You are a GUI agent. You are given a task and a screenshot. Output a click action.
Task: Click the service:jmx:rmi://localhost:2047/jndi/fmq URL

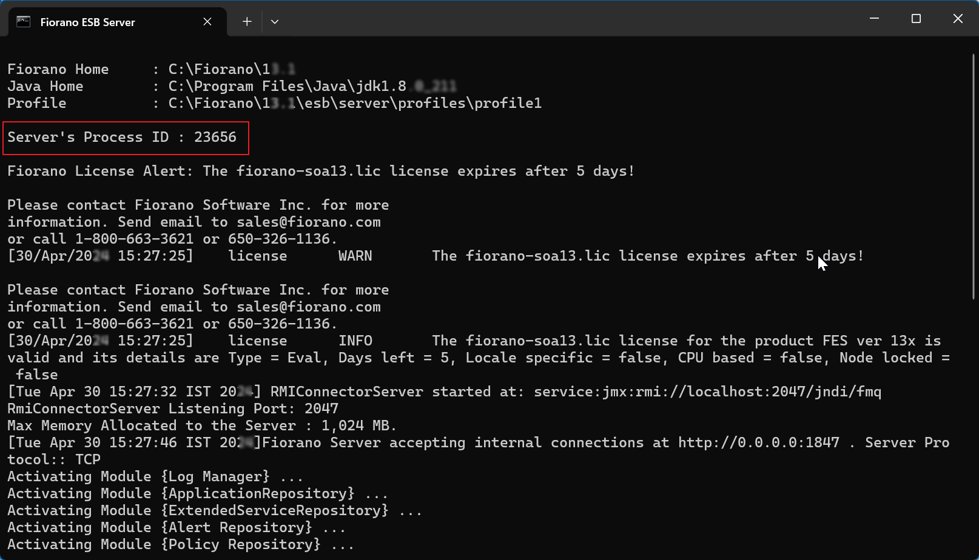(x=707, y=392)
